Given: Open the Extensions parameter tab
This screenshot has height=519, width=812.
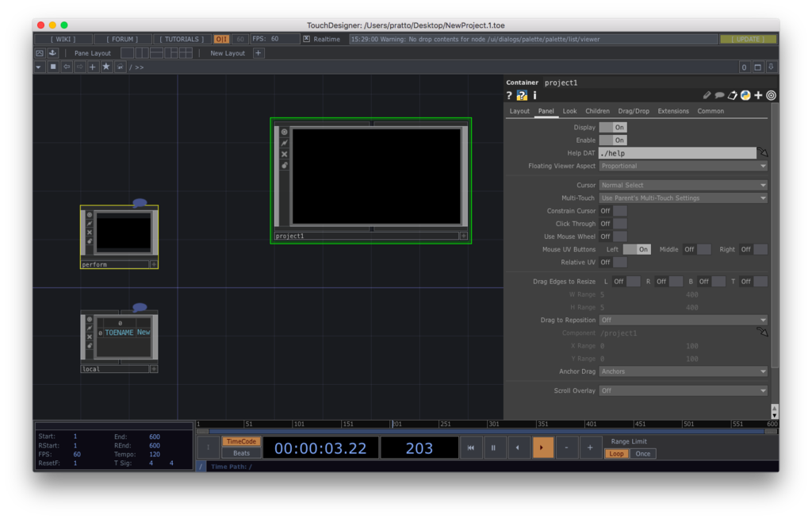Looking at the screenshot, I should pos(673,111).
